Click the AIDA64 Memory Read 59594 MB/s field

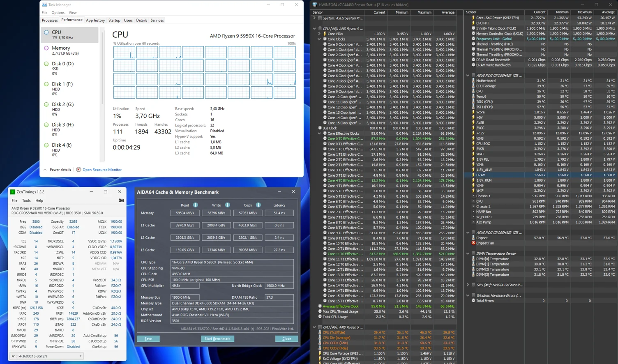(185, 213)
